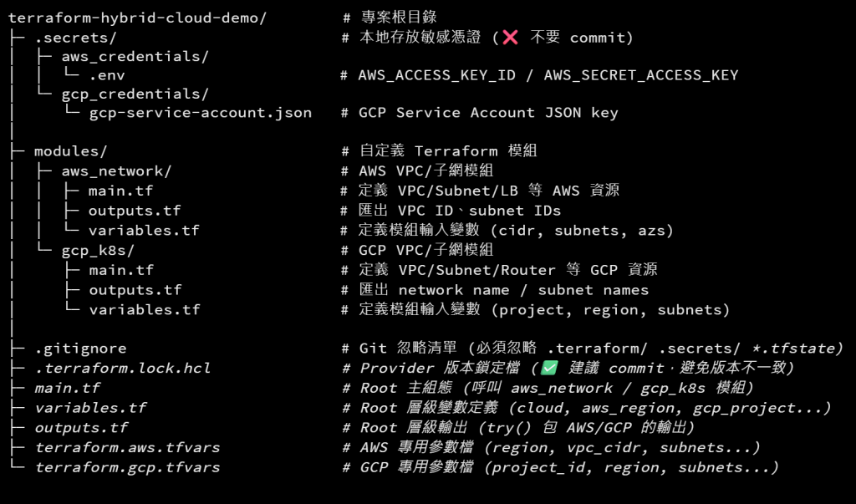Select the terraform-hybrid-cloud-demo root folder

pyautogui.click(x=137, y=18)
